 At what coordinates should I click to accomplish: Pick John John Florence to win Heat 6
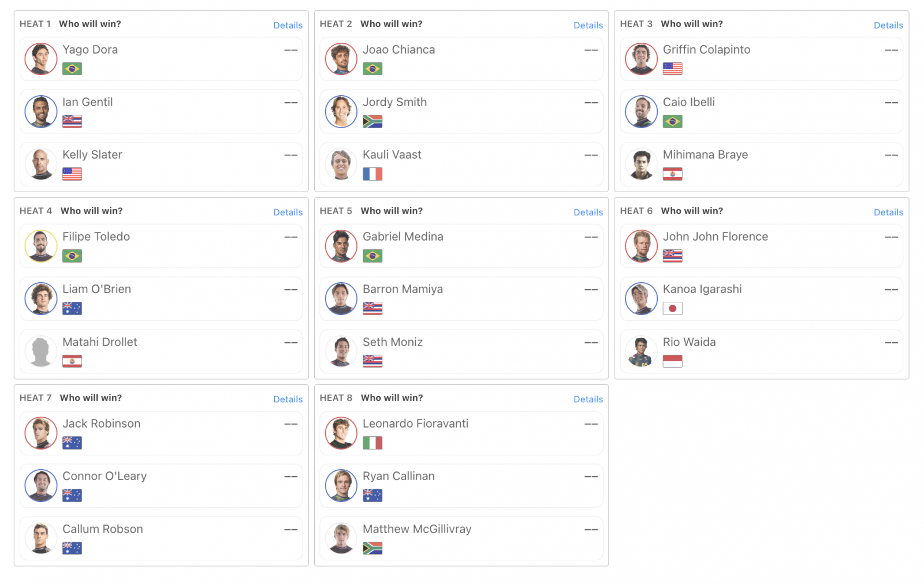point(762,246)
